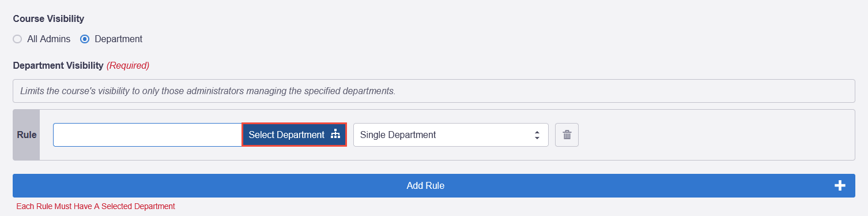Click the gray Rule label tab
868x216 pixels.
27,135
